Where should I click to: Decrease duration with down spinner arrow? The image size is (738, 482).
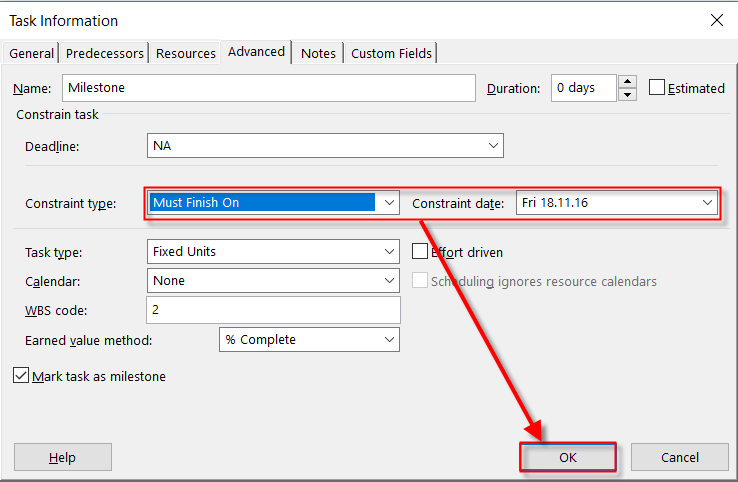click(627, 95)
